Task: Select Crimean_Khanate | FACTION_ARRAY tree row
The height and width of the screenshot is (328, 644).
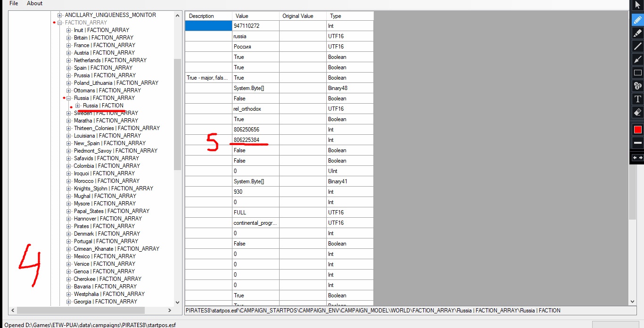Action: point(116,249)
